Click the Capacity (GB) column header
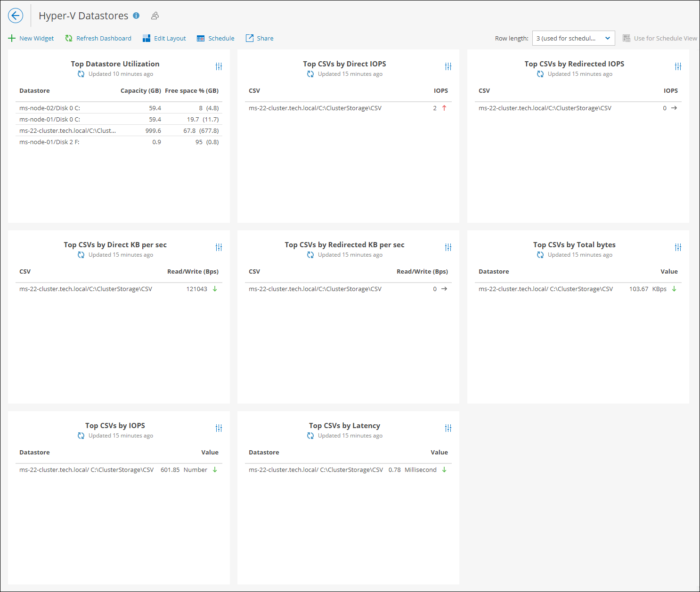Image resolution: width=700 pixels, height=592 pixels. pos(141,90)
